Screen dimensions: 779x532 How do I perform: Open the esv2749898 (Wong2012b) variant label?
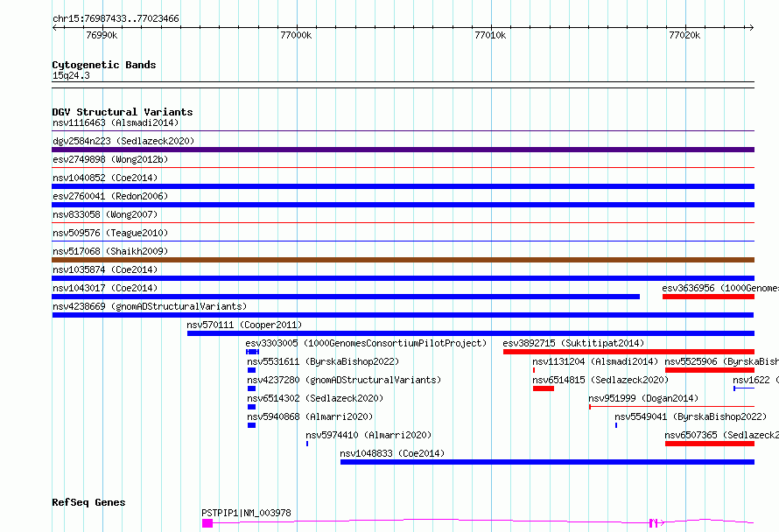click(x=110, y=159)
